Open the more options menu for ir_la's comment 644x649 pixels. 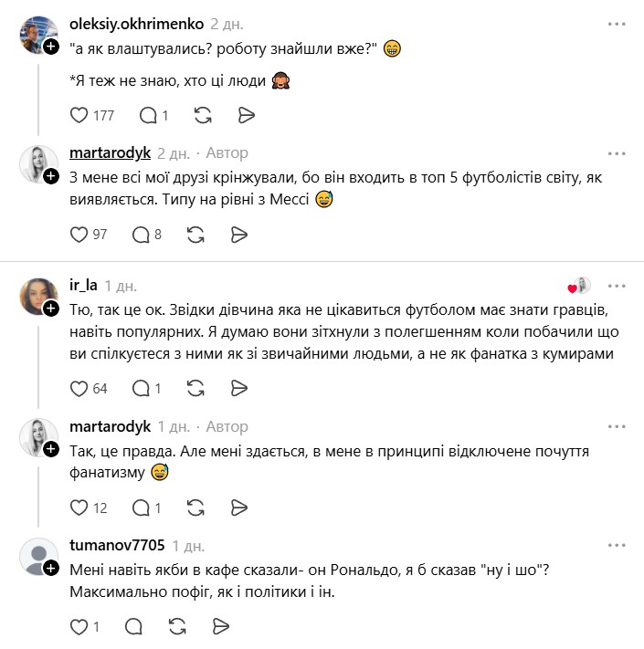point(619,285)
